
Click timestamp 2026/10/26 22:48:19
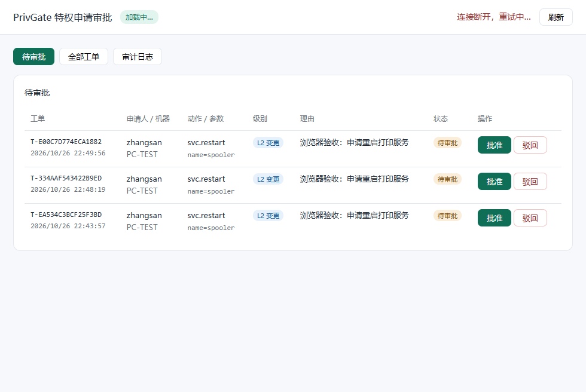(68, 189)
